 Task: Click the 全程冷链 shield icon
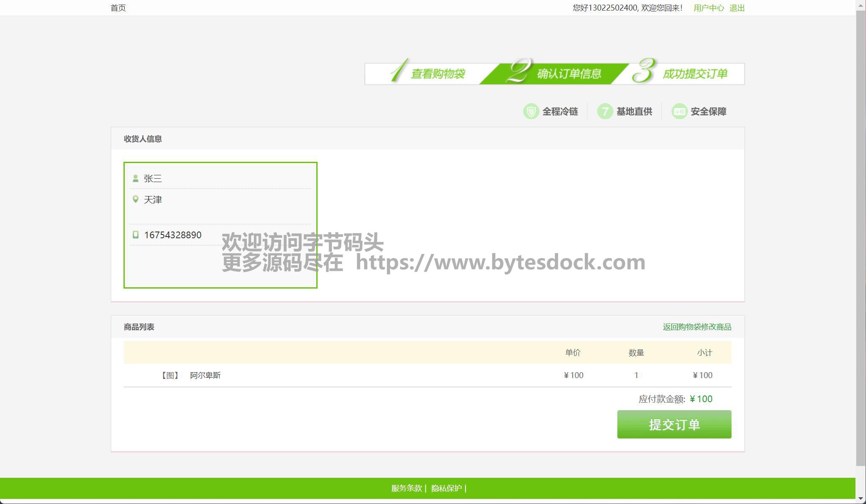(531, 112)
